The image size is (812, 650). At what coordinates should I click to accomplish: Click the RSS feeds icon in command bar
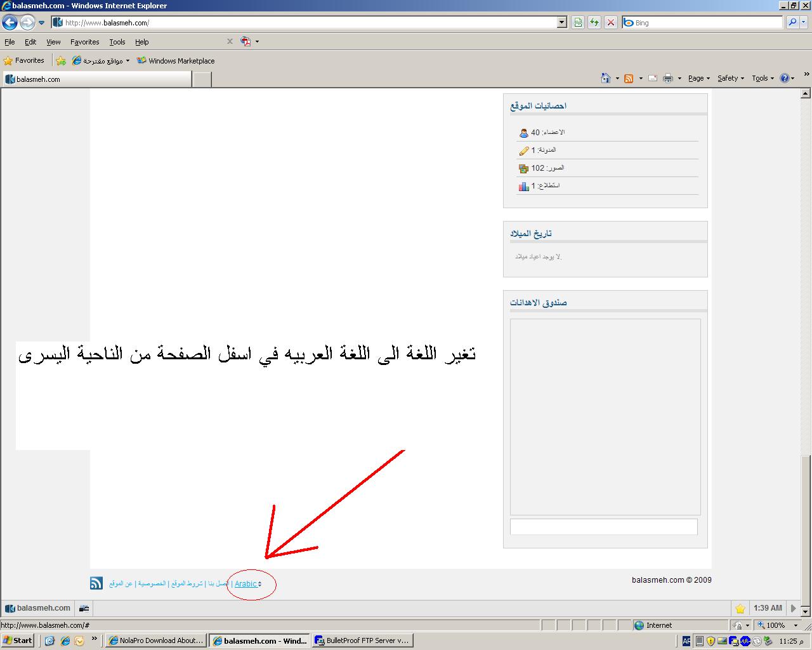coord(629,78)
